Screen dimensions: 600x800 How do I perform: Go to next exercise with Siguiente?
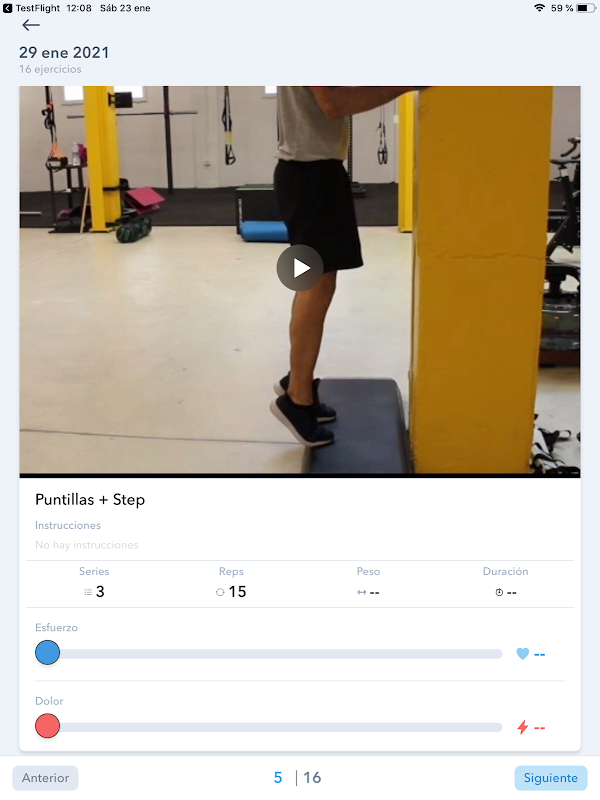point(551,778)
